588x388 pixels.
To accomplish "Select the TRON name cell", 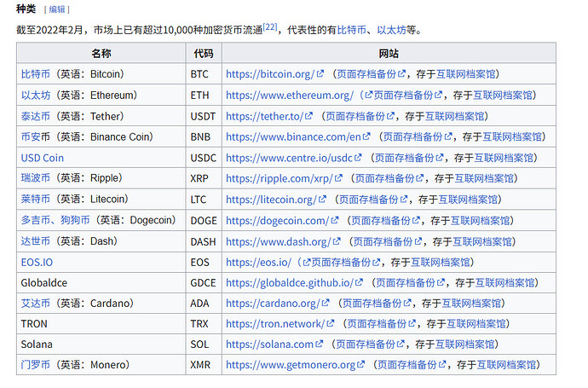I will (101, 323).
